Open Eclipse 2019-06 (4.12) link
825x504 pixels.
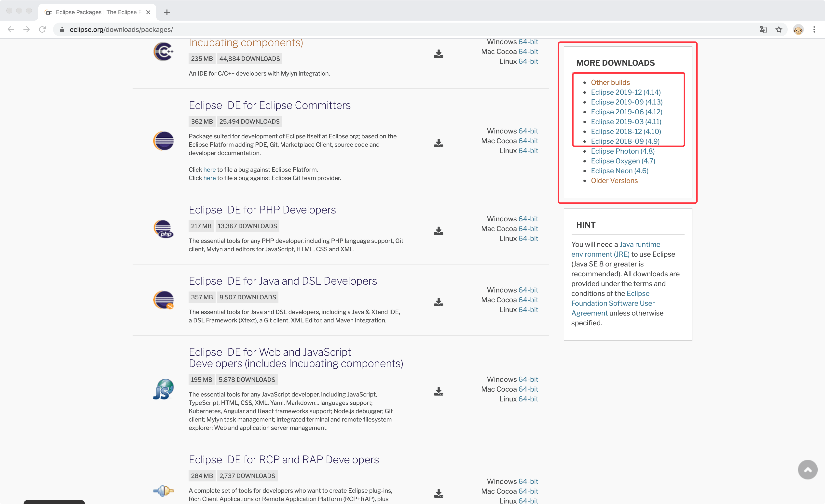(x=626, y=112)
